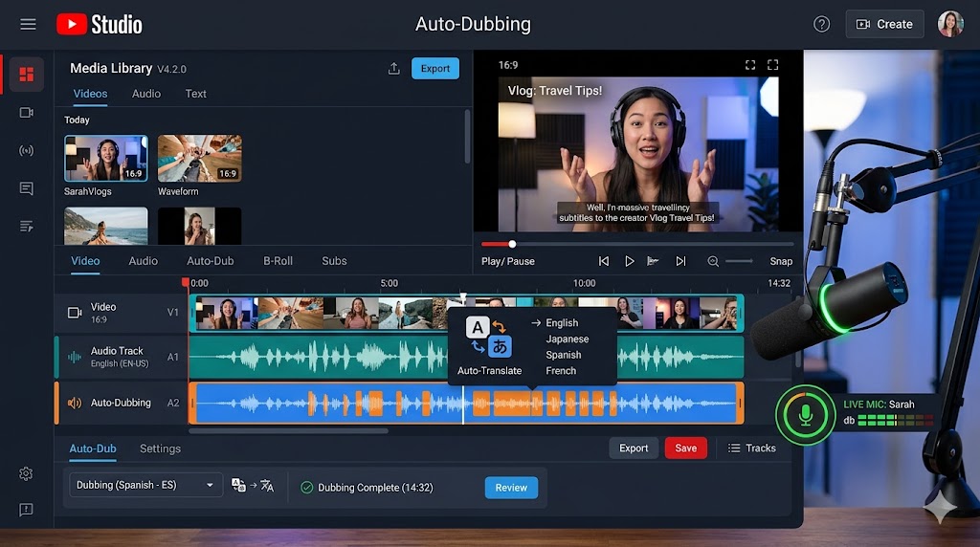980x547 pixels.
Task: Choose Spanish in the language popup
Action: click(x=564, y=355)
